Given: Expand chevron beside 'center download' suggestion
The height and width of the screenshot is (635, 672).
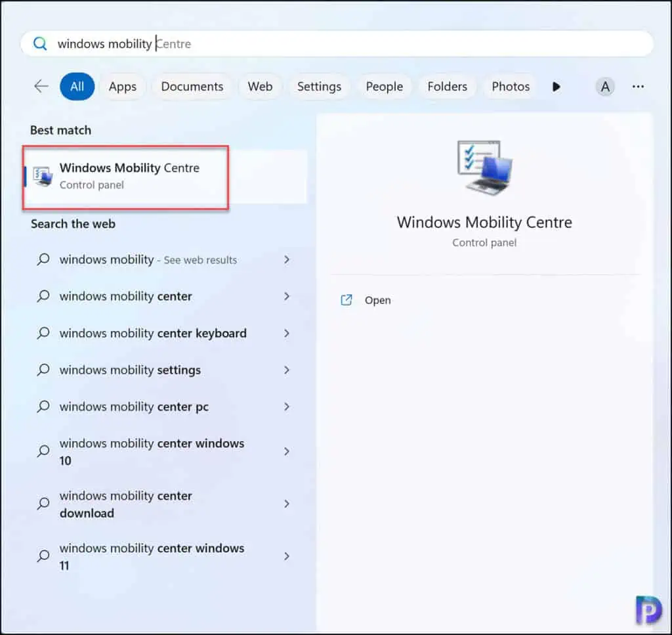Looking at the screenshot, I should 287,504.
